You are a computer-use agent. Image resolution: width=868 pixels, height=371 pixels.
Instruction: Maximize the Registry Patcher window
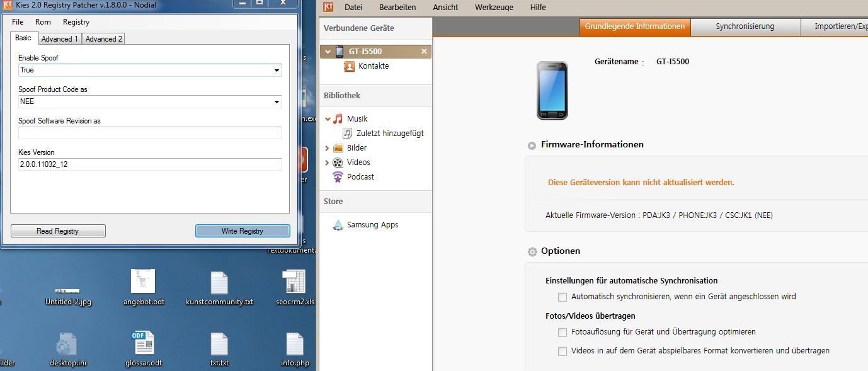pos(260,3)
